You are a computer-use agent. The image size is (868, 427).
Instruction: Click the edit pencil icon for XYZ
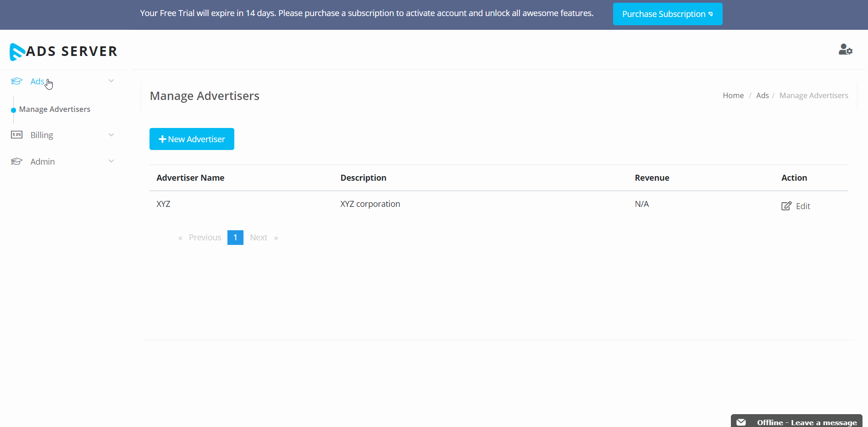click(786, 206)
